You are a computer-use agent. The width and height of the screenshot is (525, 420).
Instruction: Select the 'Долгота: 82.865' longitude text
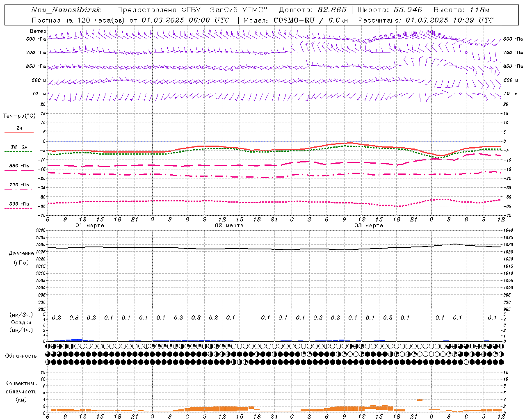pyautogui.click(x=313, y=10)
